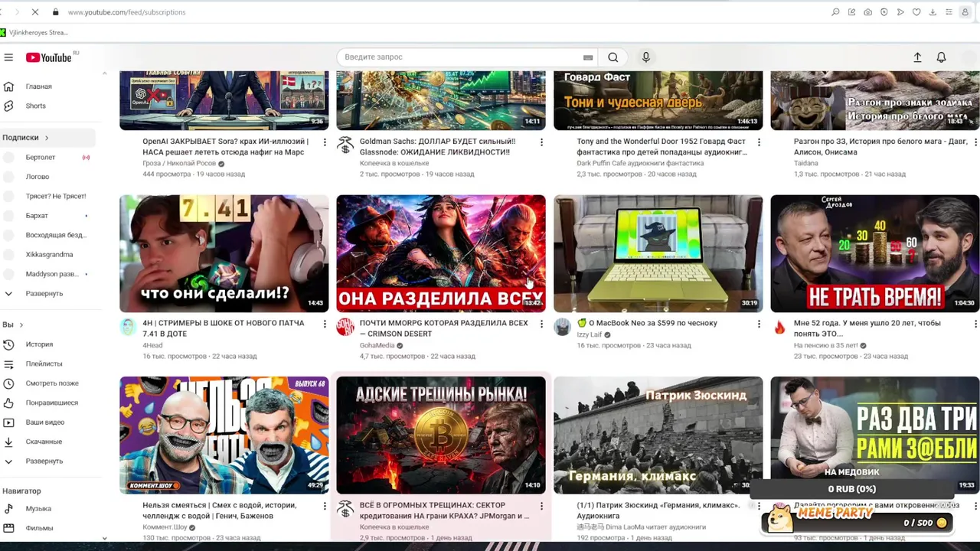Click the address bar lock icon
The image size is (980, 551).
pyautogui.click(x=55, y=12)
